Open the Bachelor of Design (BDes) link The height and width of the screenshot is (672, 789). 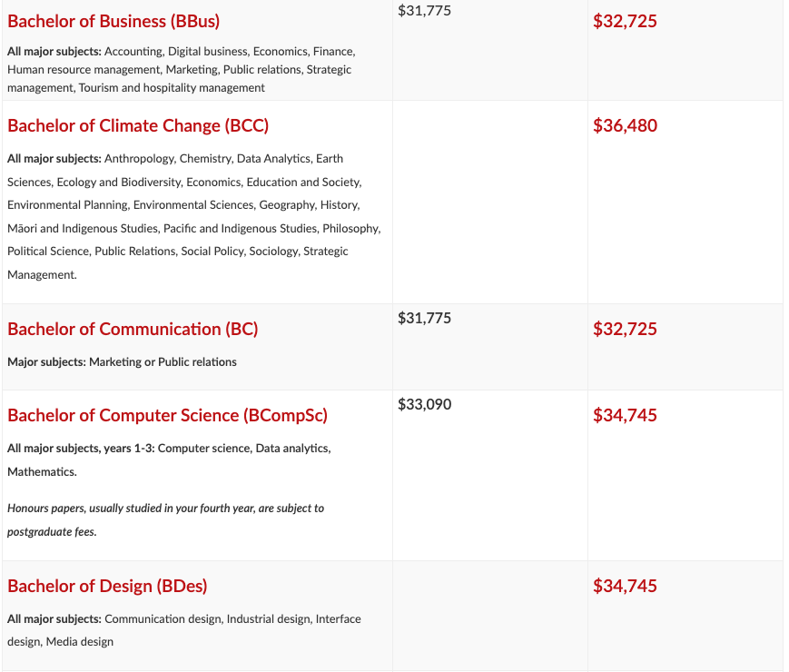click(107, 586)
